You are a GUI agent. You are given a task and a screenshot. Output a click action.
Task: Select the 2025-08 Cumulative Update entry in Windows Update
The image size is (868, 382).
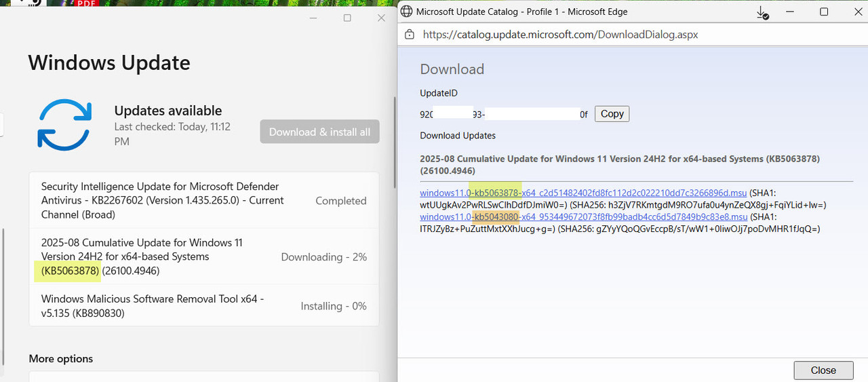[x=204, y=256]
